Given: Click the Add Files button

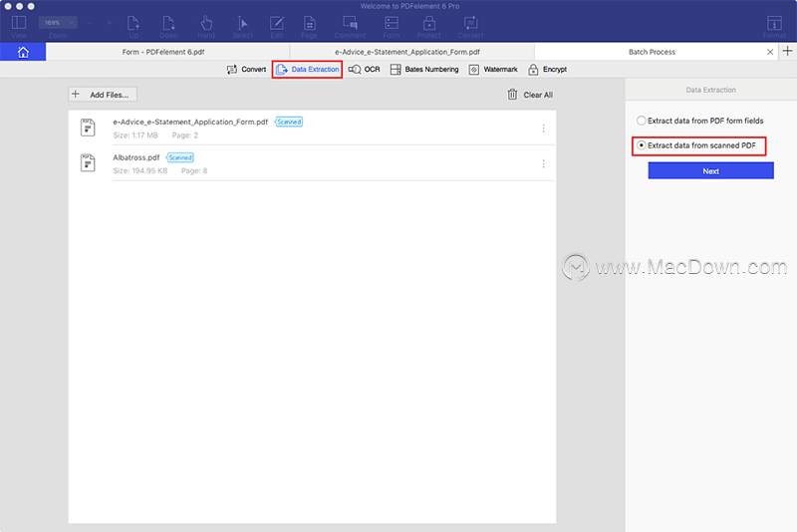Looking at the screenshot, I should point(103,95).
